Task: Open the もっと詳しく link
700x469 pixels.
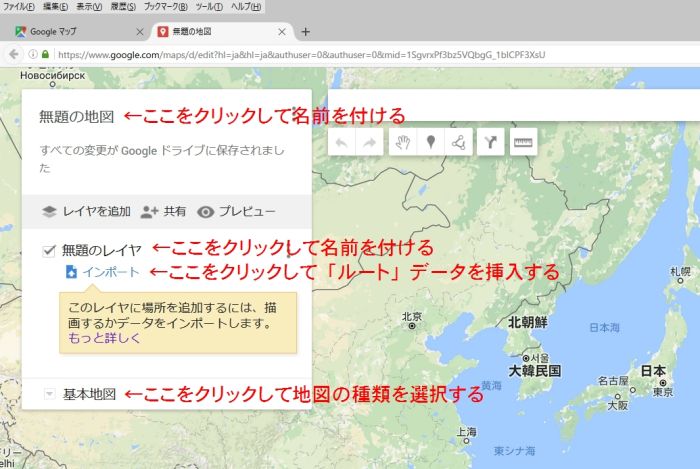Action: tap(104, 338)
